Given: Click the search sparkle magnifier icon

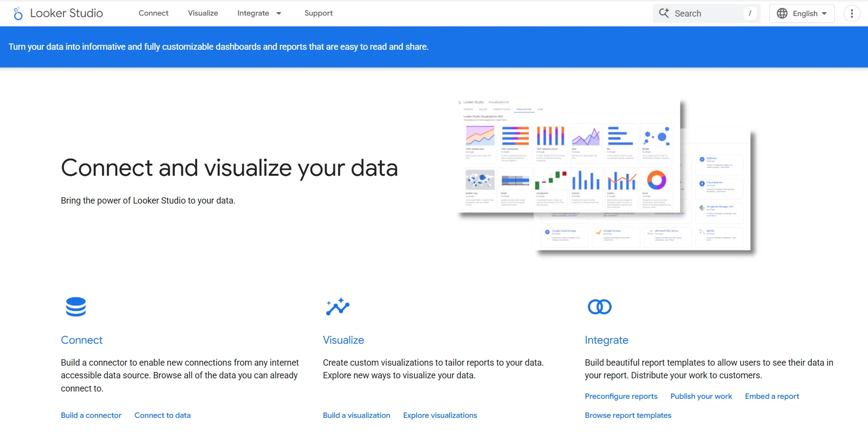Looking at the screenshot, I should (664, 13).
